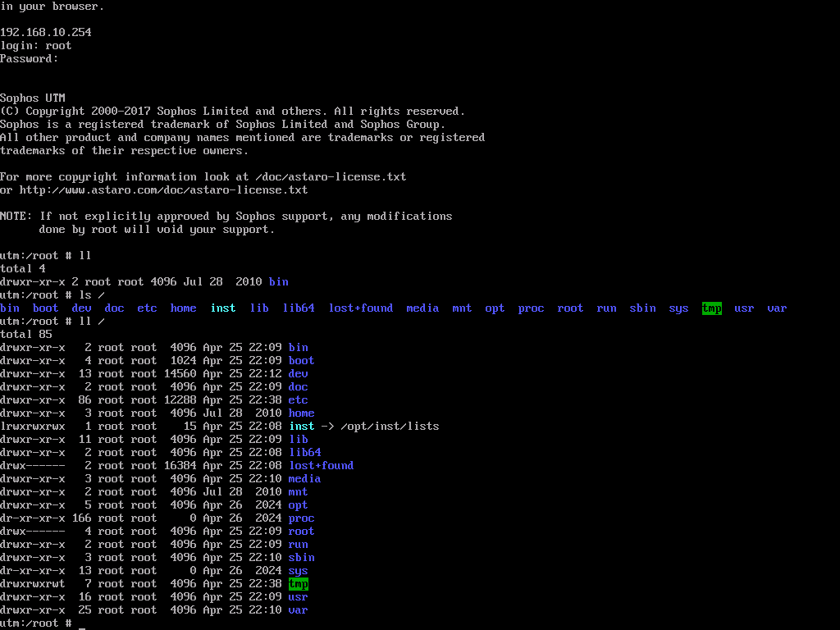Click 'doc' name in the long listing
Viewport: 840px width, 630px height.
(299, 387)
